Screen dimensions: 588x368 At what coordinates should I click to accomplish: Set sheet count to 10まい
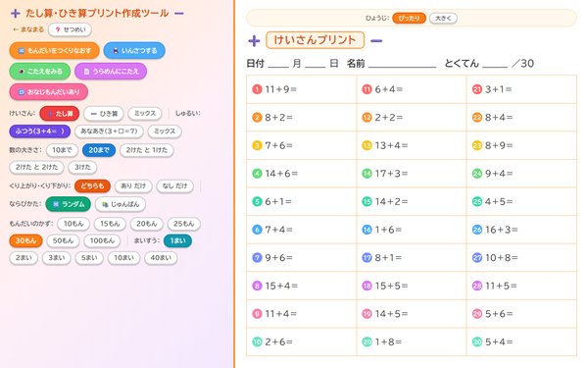coord(123,258)
